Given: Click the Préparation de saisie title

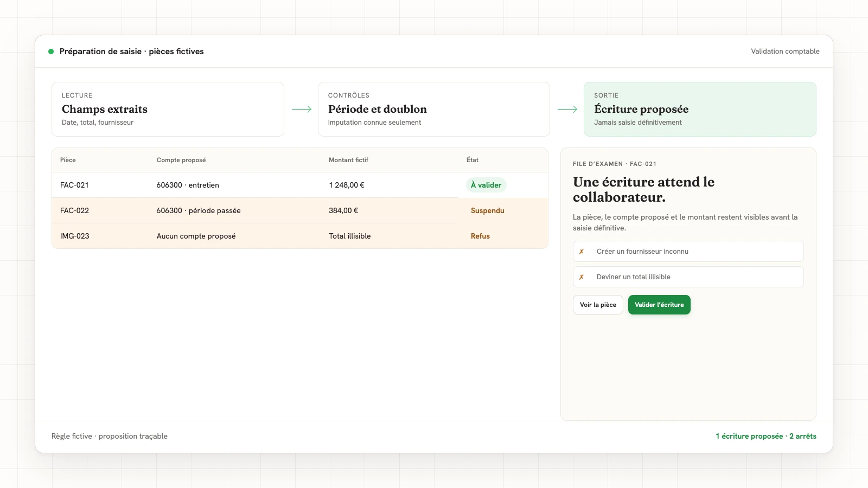Looking at the screenshot, I should coord(132,52).
